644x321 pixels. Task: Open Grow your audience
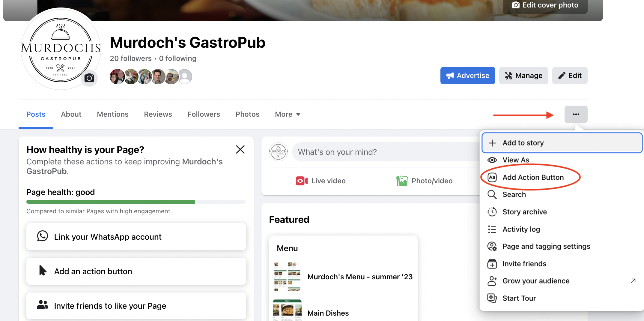562,281
